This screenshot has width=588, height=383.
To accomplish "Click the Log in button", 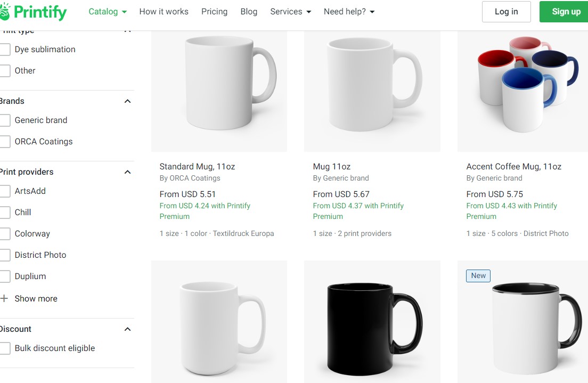I will 506,11.
